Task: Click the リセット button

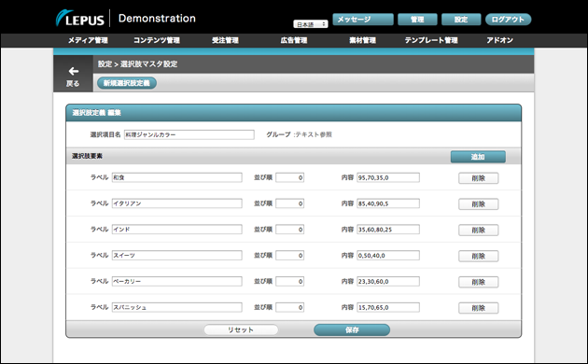Action: click(241, 329)
